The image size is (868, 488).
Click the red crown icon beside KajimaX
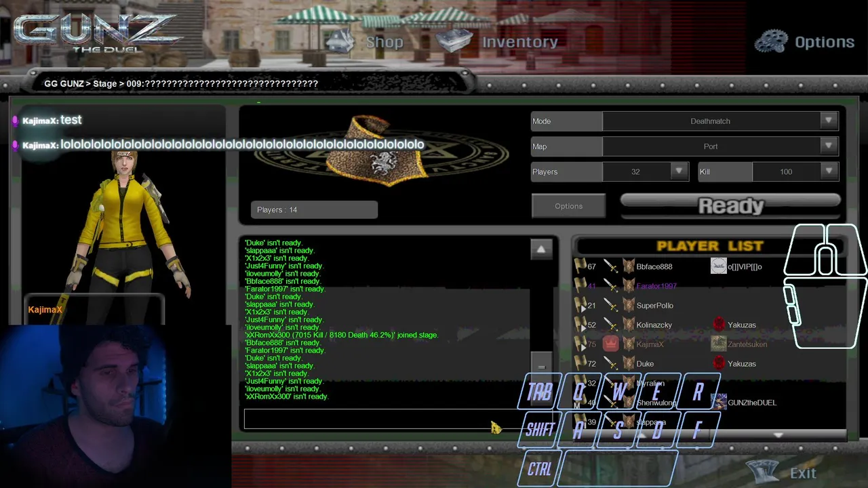(x=611, y=344)
